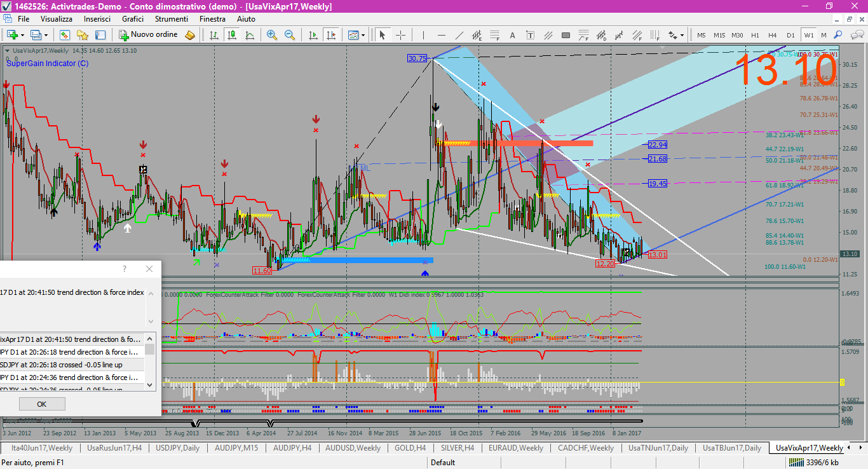Open the Inserisci menu
This screenshot has height=469, width=868.
pos(97,19)
